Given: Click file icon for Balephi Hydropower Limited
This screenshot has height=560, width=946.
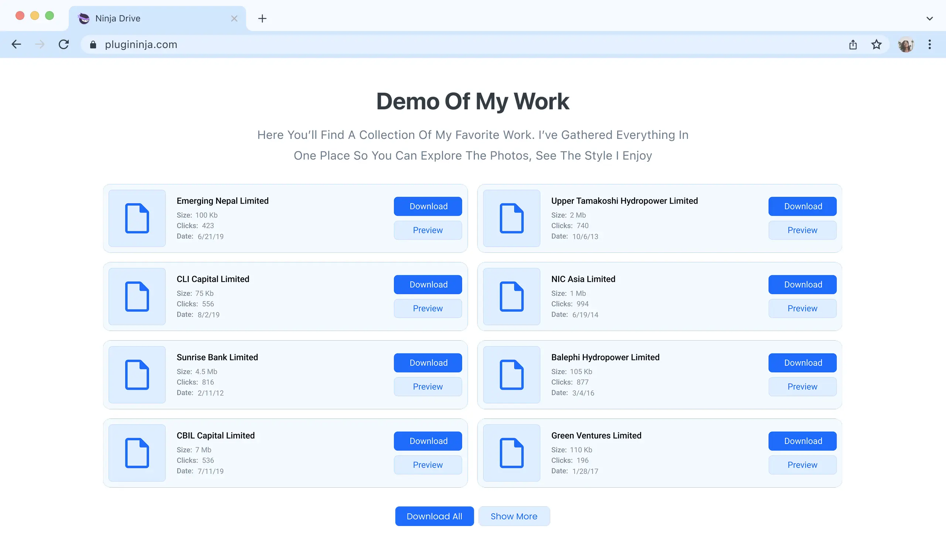Looking at the screenshot, I should pyautogui.click(x=511, y=374).
